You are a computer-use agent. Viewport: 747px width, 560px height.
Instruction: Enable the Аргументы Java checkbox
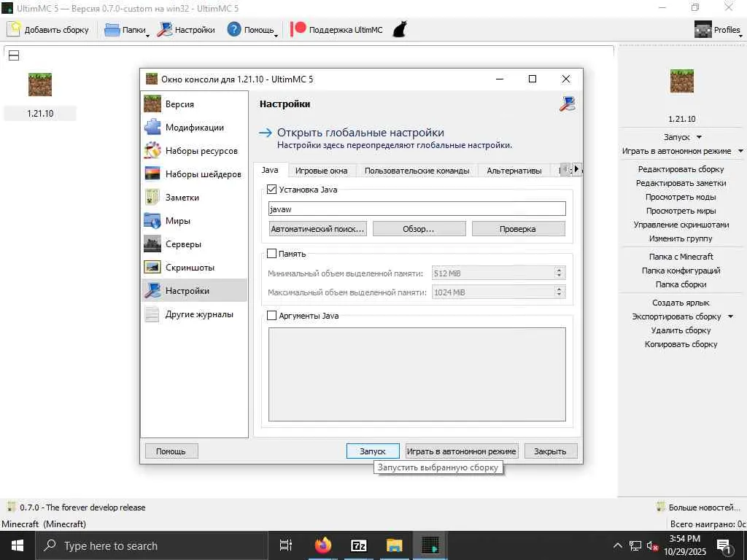click(271, 315)
